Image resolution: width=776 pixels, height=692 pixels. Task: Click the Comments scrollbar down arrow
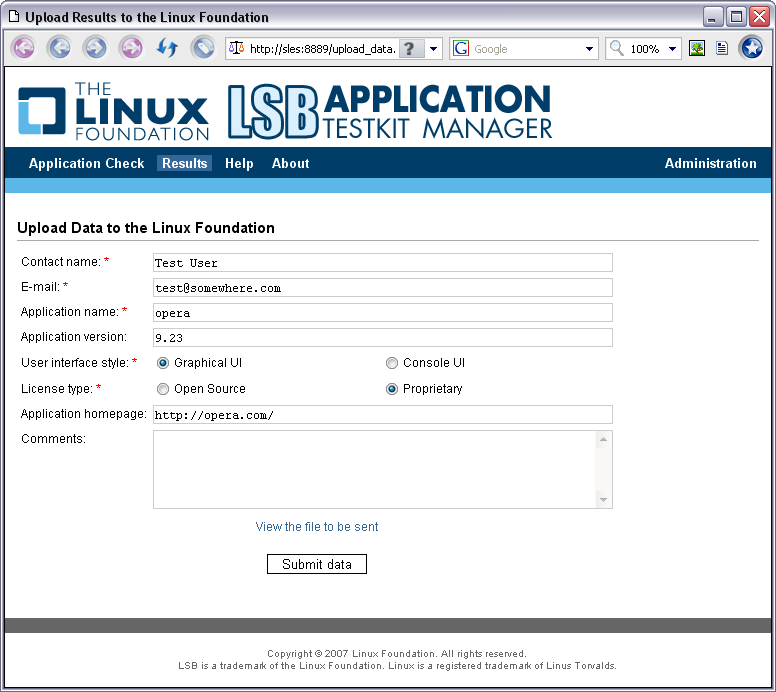pos(603,499)
